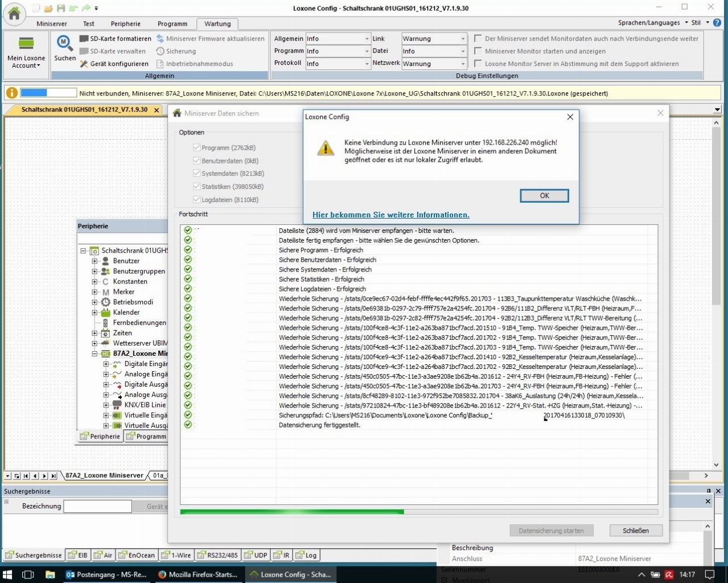Select the 87A2_Loxone Miniserver page tab

104,475
